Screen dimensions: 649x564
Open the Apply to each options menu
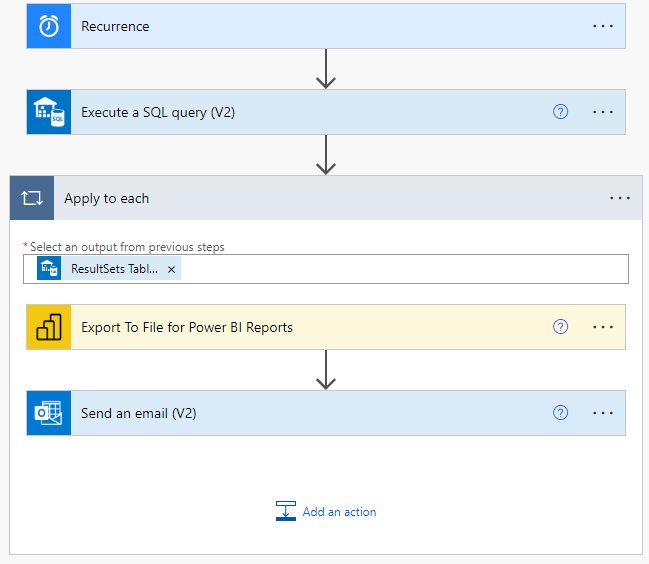pyautogui.click(x=620, y=198)
